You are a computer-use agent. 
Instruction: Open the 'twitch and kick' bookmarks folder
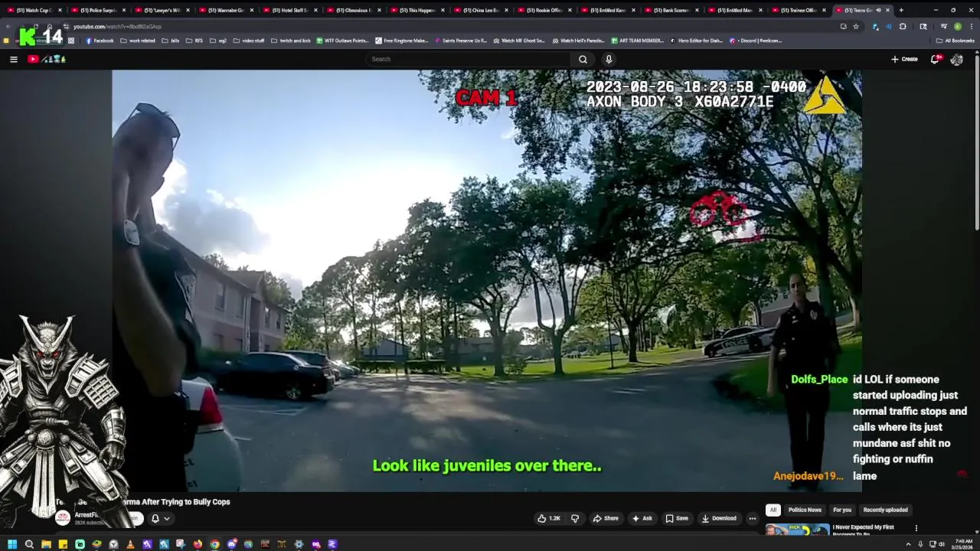tap(290, 41)
